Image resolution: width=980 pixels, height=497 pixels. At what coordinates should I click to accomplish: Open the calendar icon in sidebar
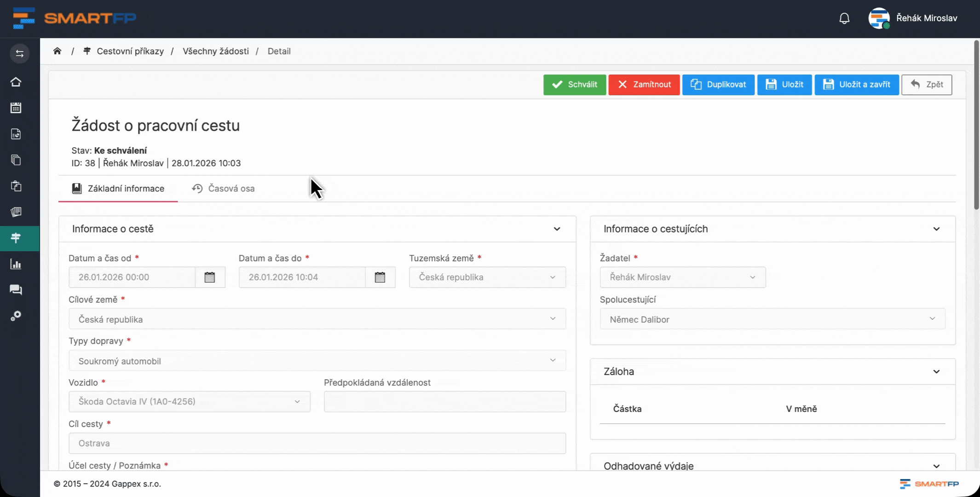[16, 108]
